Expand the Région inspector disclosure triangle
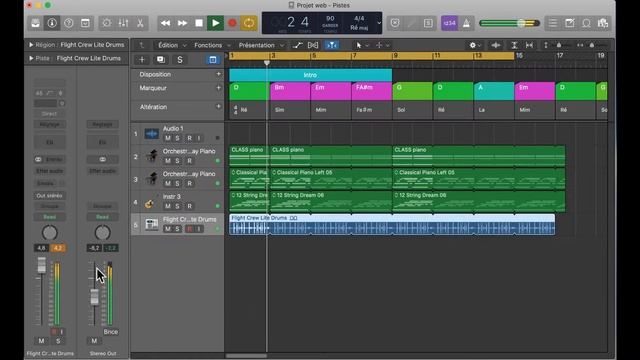This screenshot has height=360, width=640. pyautogui.click(x=31, y=45)
